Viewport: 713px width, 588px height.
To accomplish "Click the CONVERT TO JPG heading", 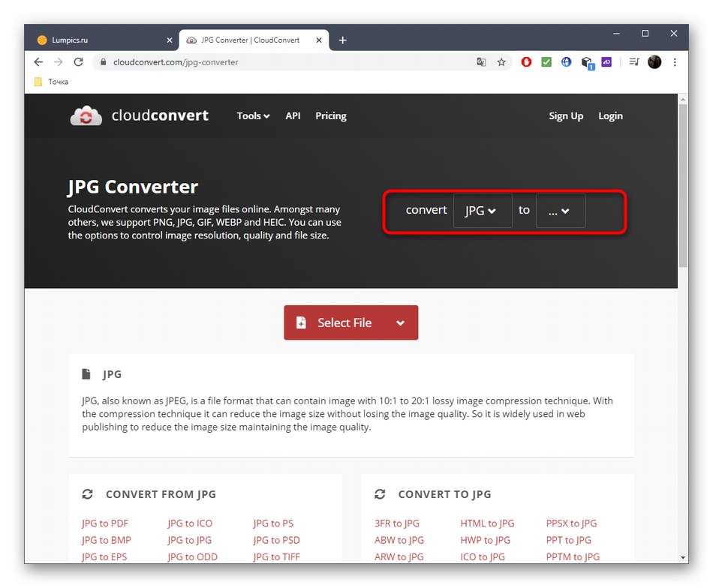I will [x=445, y=494].
